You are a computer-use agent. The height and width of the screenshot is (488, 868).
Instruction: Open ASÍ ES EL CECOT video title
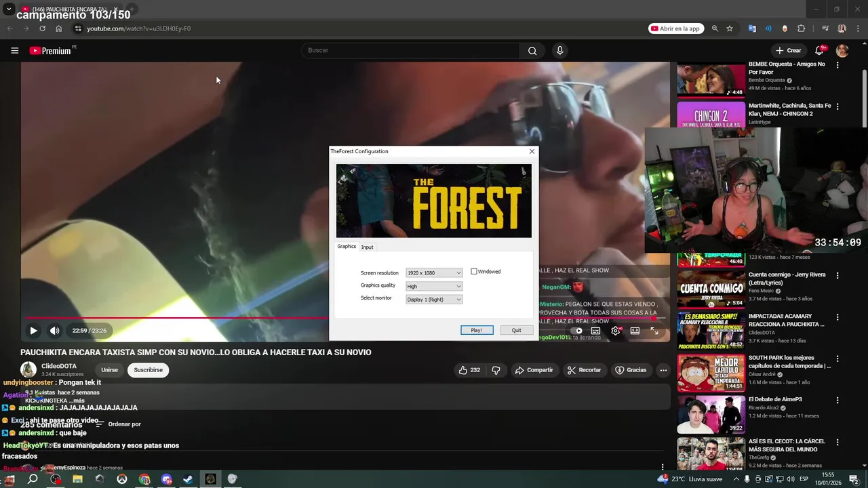point(787,445)
